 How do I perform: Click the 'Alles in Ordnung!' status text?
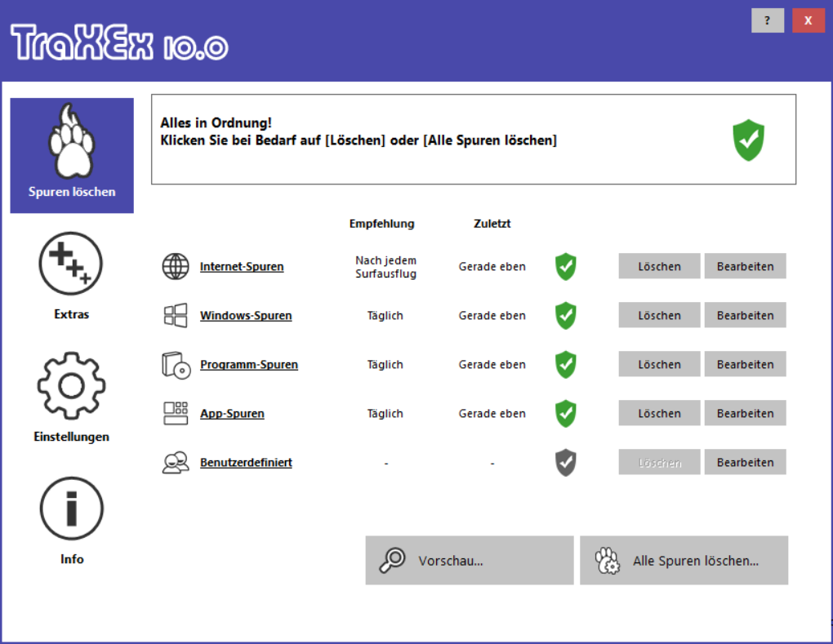coord(216,122)
